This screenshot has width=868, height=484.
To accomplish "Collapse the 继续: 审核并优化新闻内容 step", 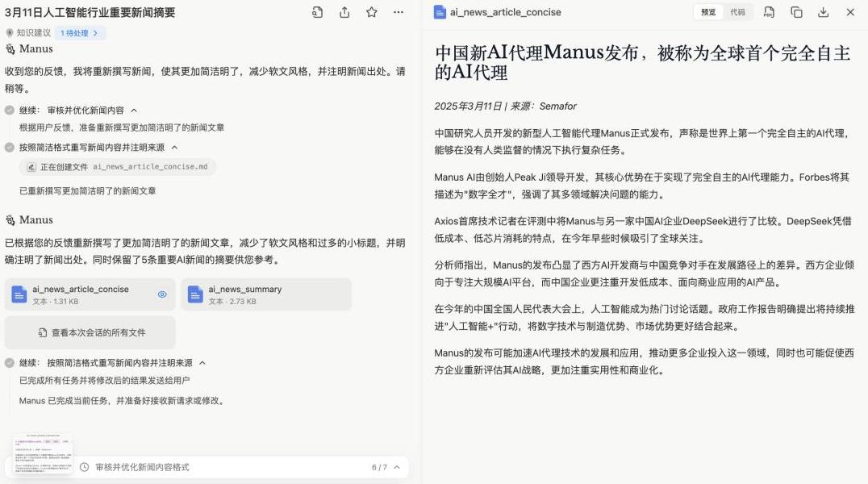I will (134, 111).
